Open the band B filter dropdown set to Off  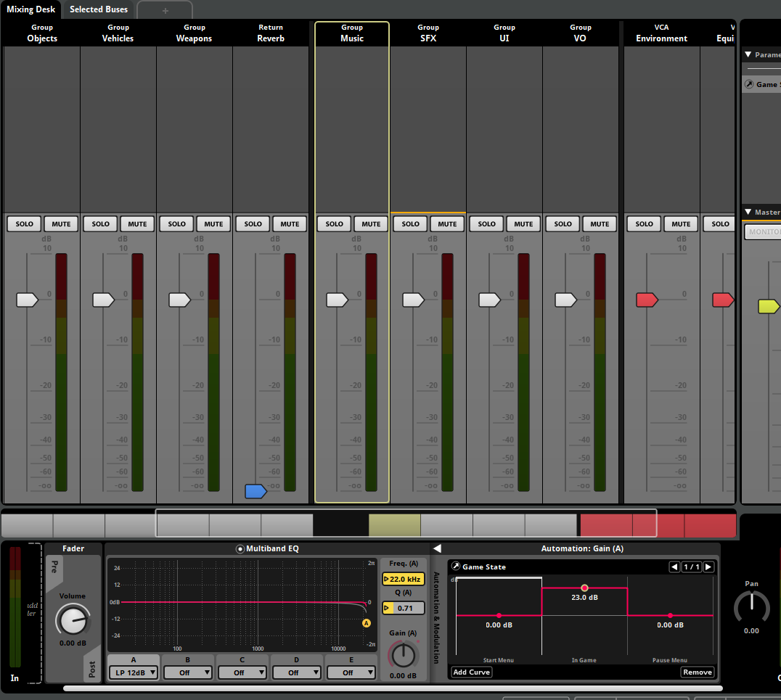tap(188, 672)
